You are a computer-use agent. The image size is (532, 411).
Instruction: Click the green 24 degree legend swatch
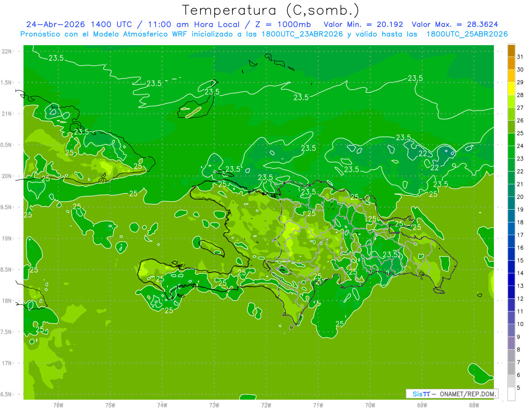pos(511,140)
